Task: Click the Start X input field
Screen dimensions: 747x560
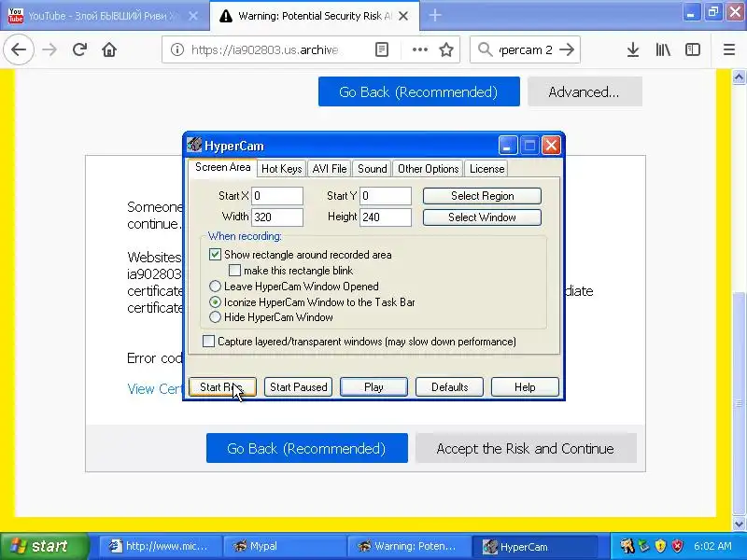Action: (277, 196)
